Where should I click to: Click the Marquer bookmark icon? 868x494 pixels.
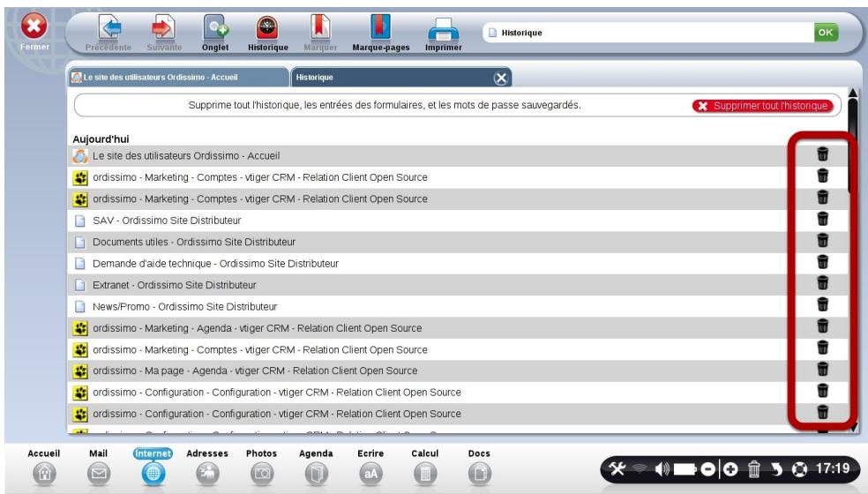(320, 27)
